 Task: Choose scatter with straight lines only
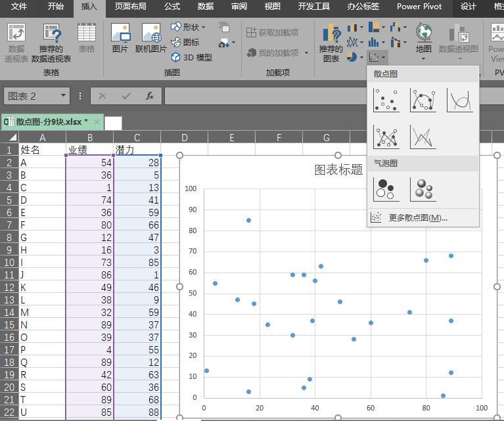(423, 137)
